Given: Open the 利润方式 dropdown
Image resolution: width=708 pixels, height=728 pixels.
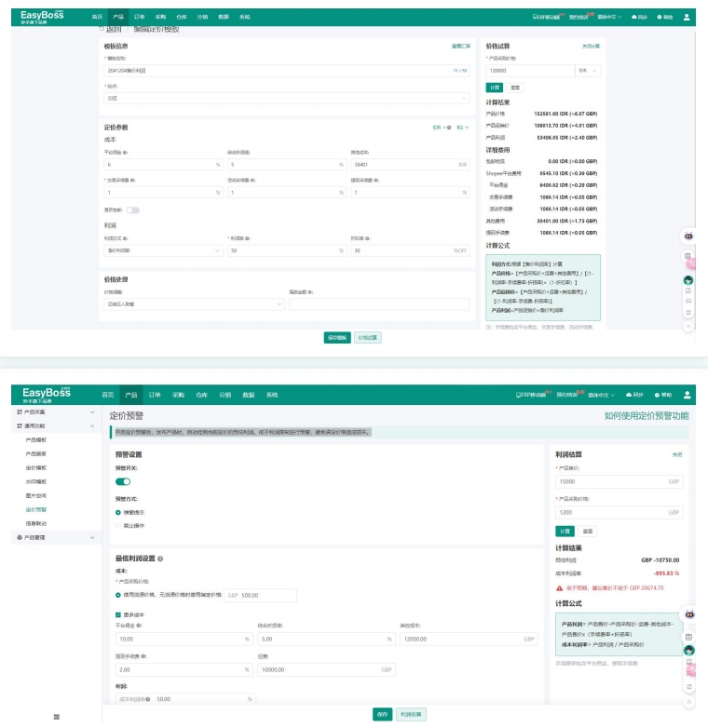Looking at the screenshot, I should click(x=163, y=250).
